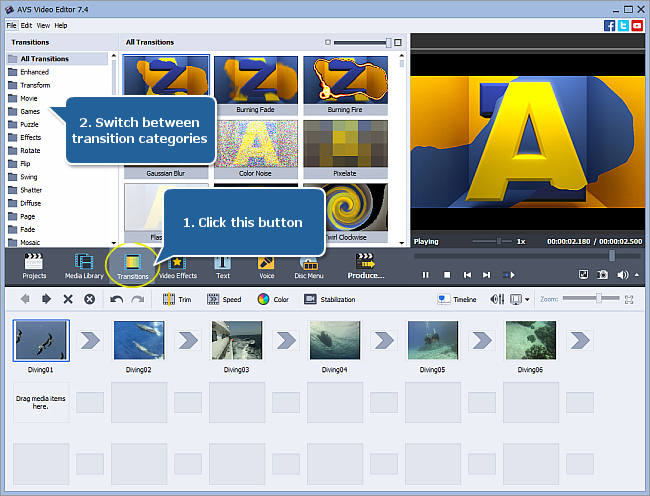Select the Transform transitions folder
The height and width of the screenshot is (496, 650).
tap(29, 85)
